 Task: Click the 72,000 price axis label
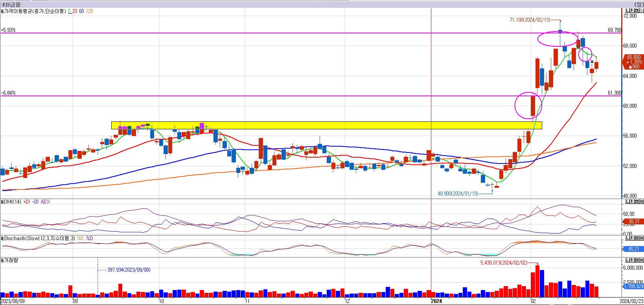click(630, 16)
